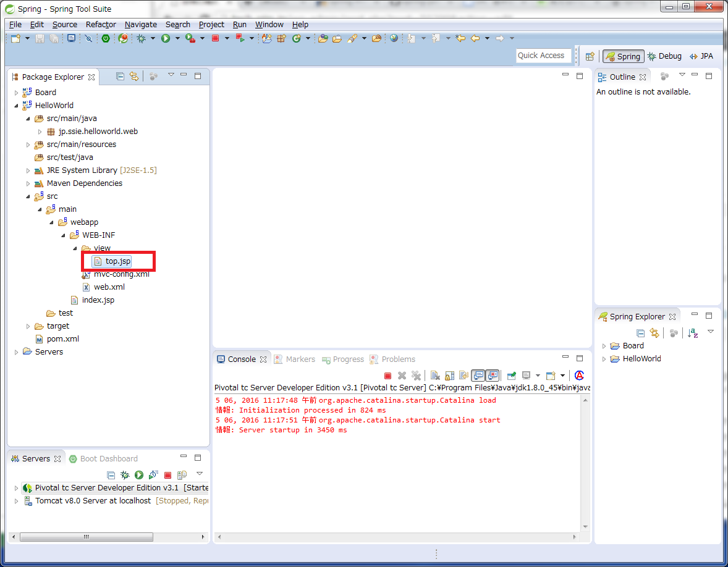The width and height of the screenshot is (728, 567).
Task: Click the green Start server button in Servers view
Action: point(139,475)
